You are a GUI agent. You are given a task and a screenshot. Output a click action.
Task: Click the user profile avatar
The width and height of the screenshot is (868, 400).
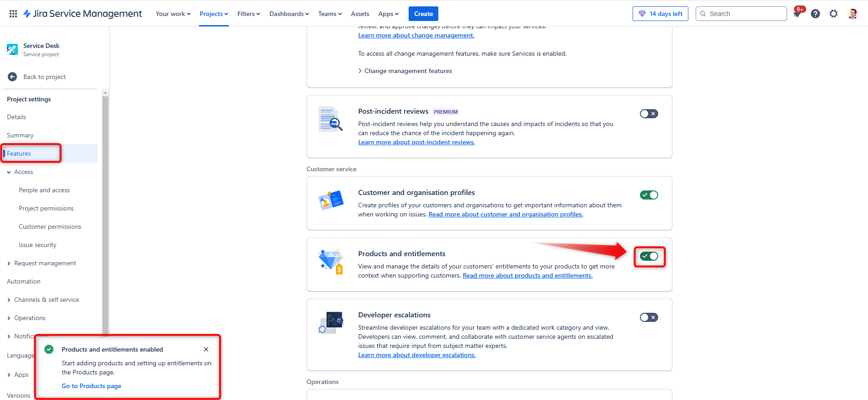click(852, 14)
